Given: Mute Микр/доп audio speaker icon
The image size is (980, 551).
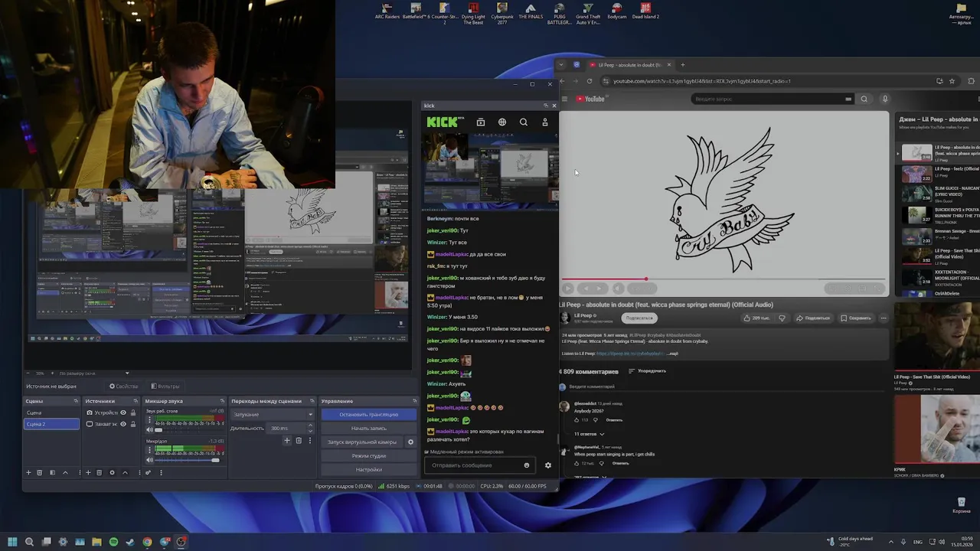Looking at the screenshot, I should [149, 460].
